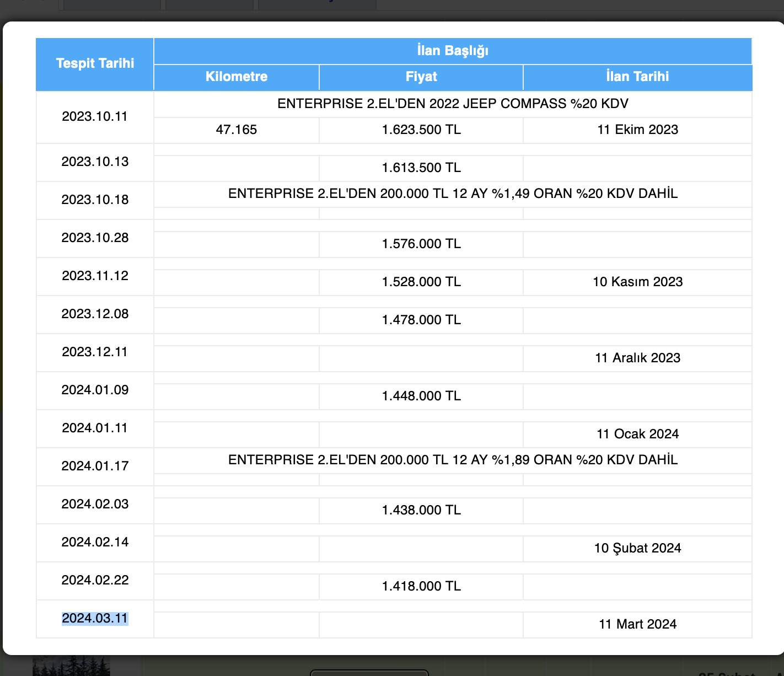Click the 11 Ocak 2024 listing date

coord(637,434)
